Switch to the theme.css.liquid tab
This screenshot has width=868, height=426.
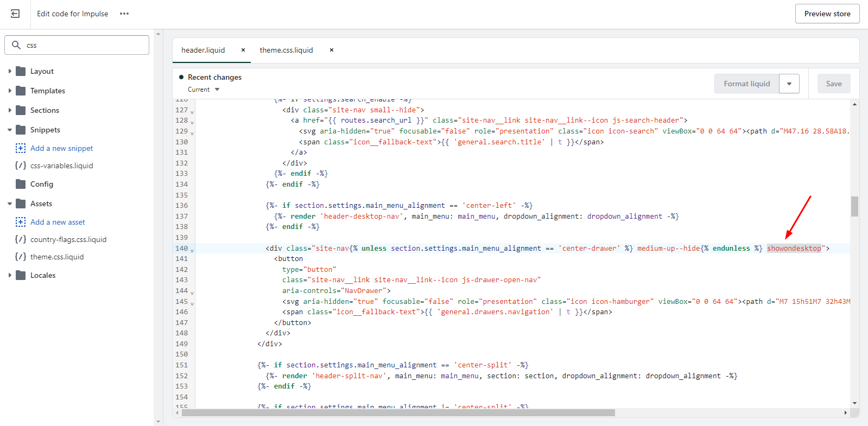click(286, 50)
